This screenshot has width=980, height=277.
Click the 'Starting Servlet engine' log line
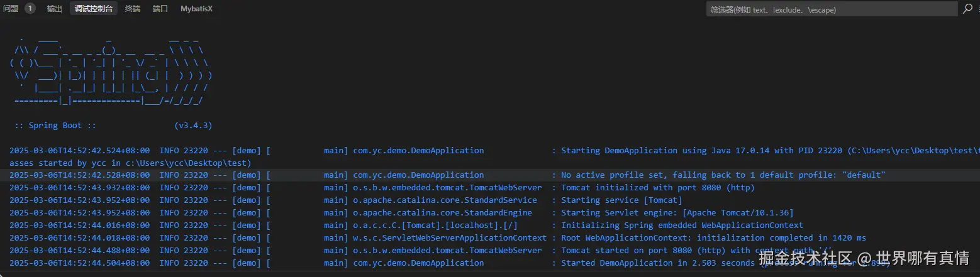click(677, 212)
